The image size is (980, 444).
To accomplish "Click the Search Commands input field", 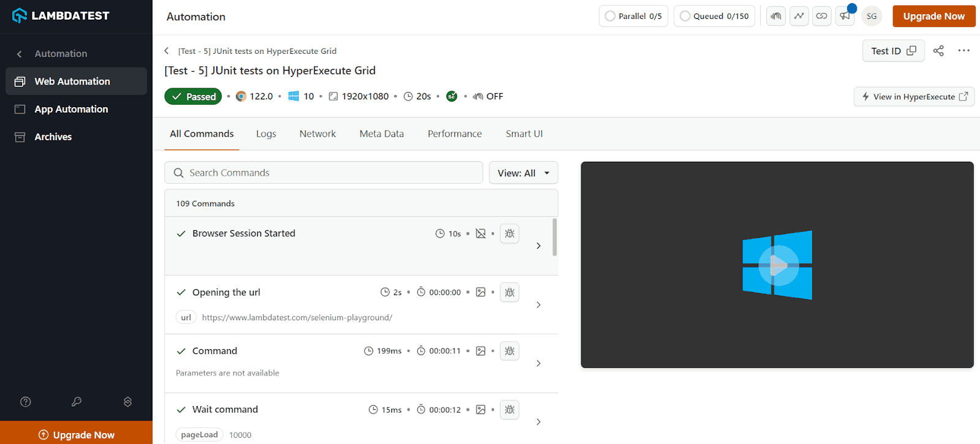I will click(323, 173).
